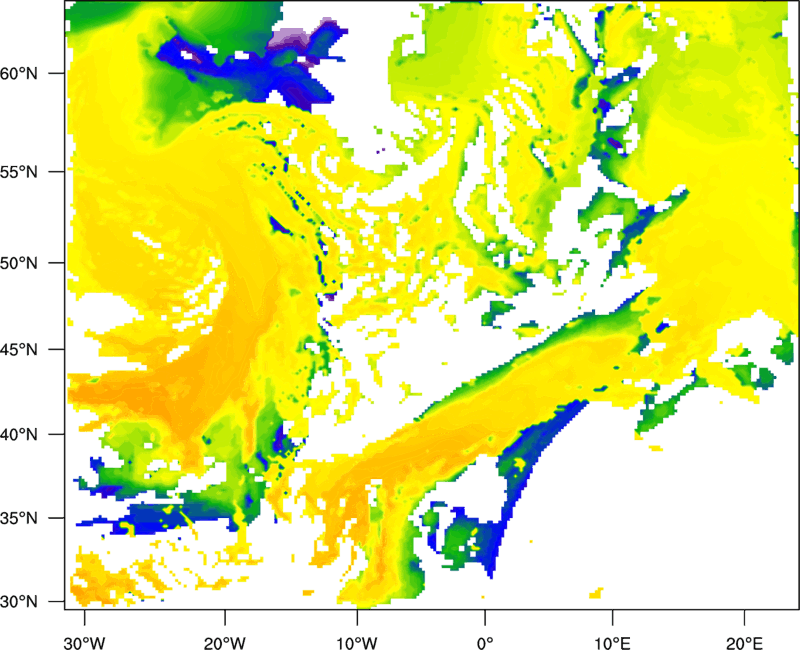The width and height of the screenshot is (800, 650).
Task: Click the 60°N latitude label
Action: tap(19, 73)
